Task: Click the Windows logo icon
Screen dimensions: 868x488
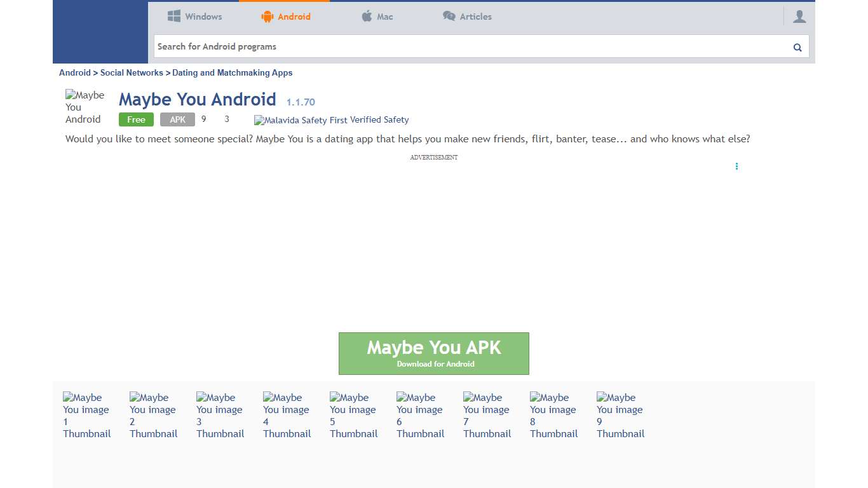Action: pyautogui.click(x=173, y=15)
